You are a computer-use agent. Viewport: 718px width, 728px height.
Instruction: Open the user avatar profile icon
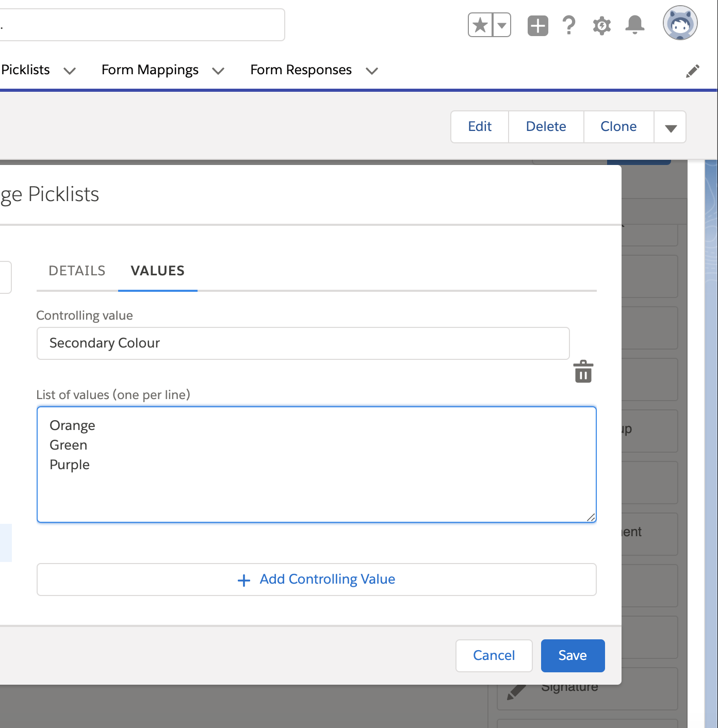click(x=680, y=23)
